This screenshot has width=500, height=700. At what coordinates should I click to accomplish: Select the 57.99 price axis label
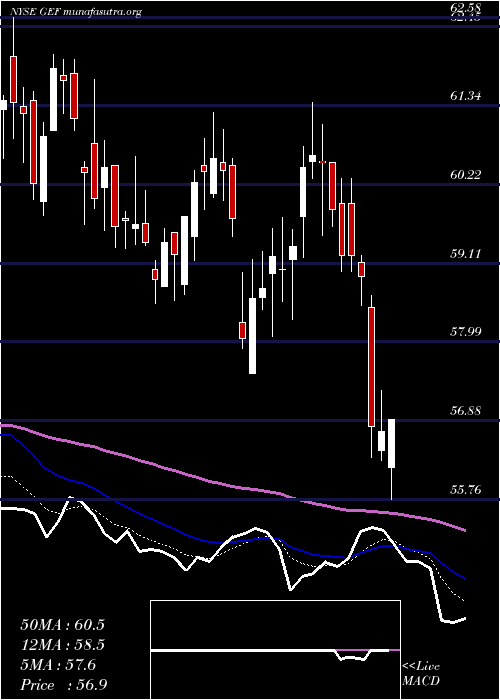coord(466,332)
